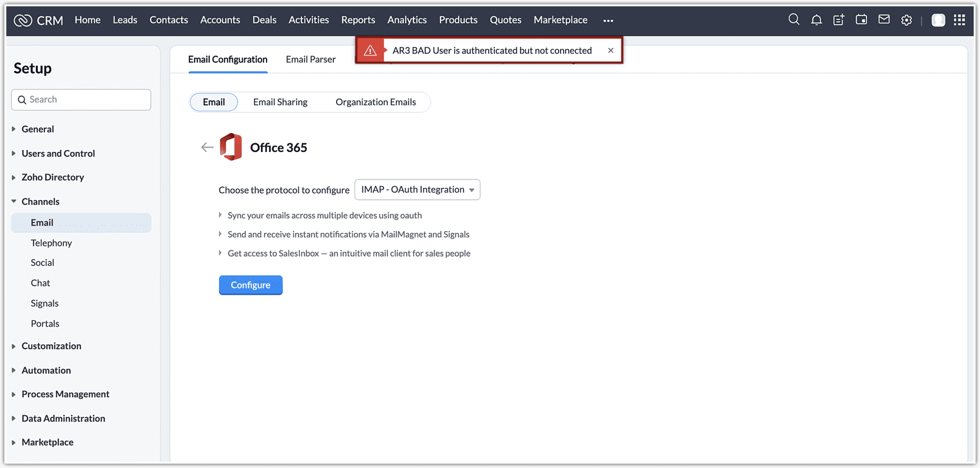
Task: Select the Email pill tab
Action: (214, 102)
